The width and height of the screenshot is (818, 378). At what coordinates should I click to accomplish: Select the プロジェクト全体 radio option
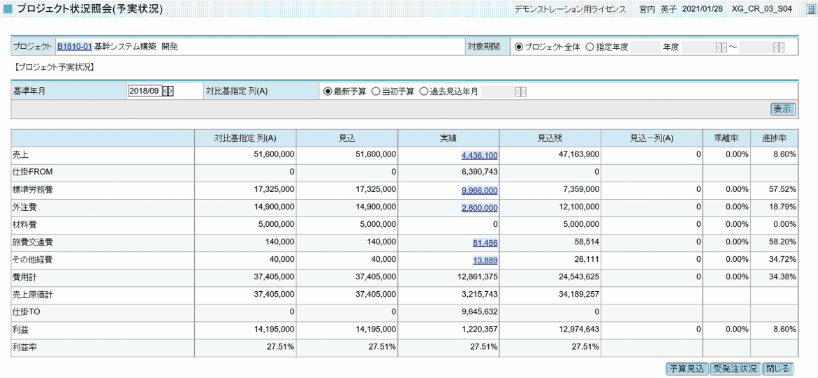pyautogui.click(x=518, y=46)
